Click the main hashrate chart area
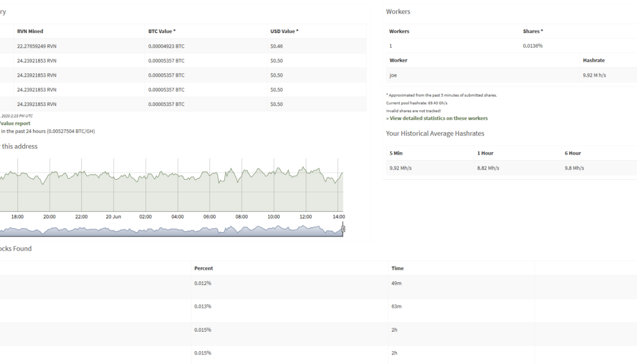This screenshot has width=637, height=364. 171,185
